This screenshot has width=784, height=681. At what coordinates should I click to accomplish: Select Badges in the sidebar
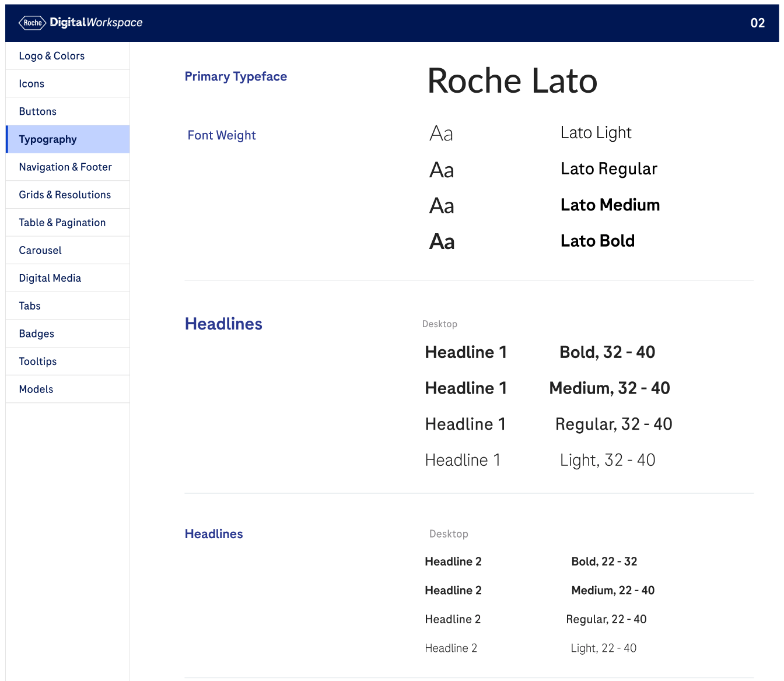click(x=37, y=334)
